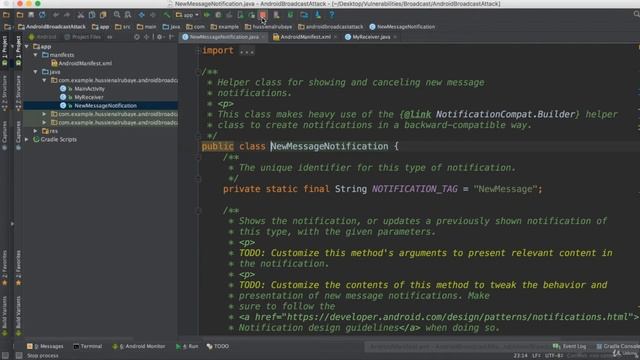
Task: Click the UTF-8 encoding status item
Action: tap(554, 356)
